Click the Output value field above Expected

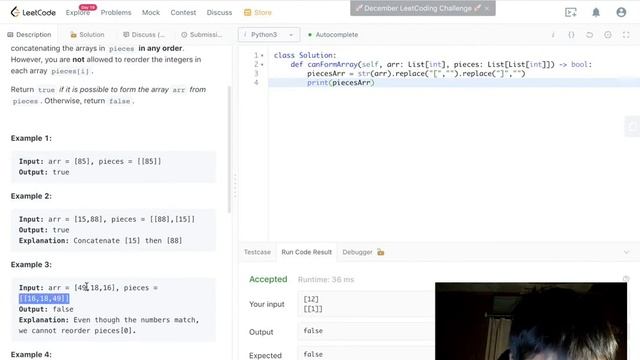(x=366, y=331)
